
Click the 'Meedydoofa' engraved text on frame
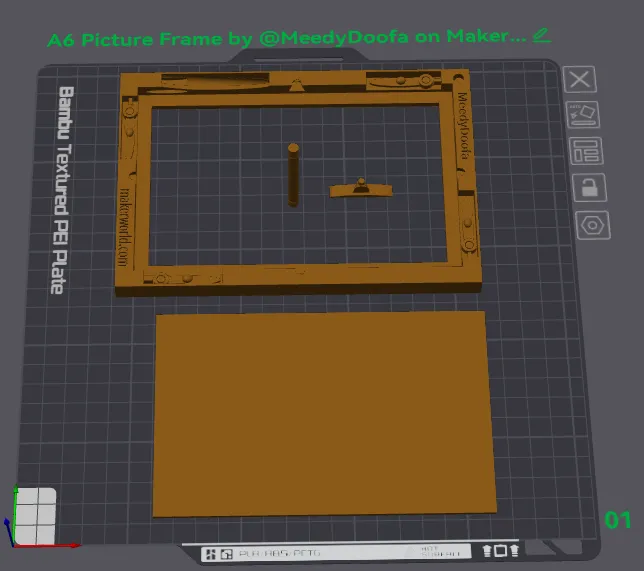pos(463,125)
